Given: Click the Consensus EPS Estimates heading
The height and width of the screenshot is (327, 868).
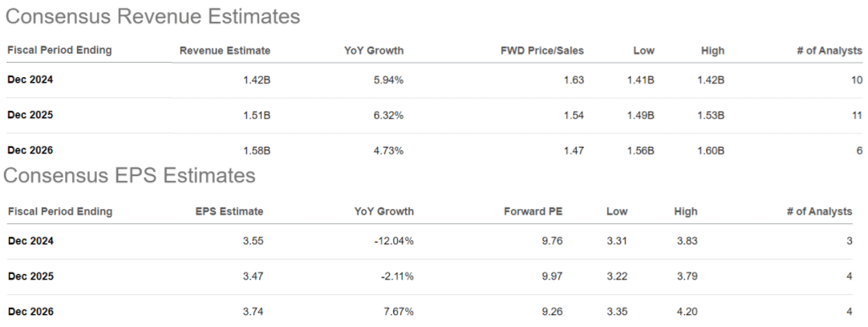Looking at the screenshot, I should tap(130, 175).
